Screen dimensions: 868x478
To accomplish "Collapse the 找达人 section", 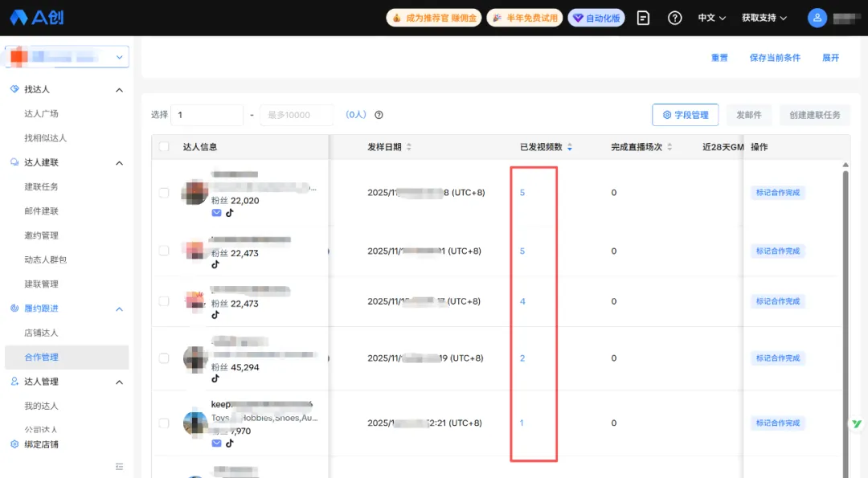I will 119,90.
